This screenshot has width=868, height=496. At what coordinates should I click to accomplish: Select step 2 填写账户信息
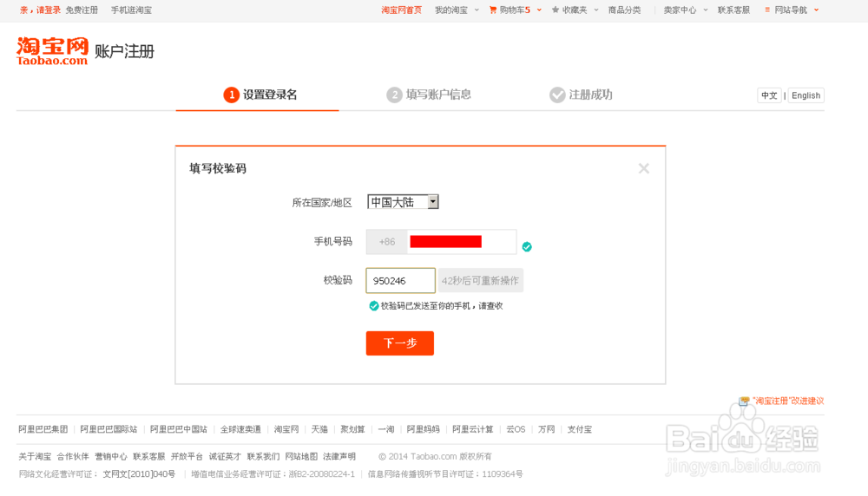click(x=429, y=95)
